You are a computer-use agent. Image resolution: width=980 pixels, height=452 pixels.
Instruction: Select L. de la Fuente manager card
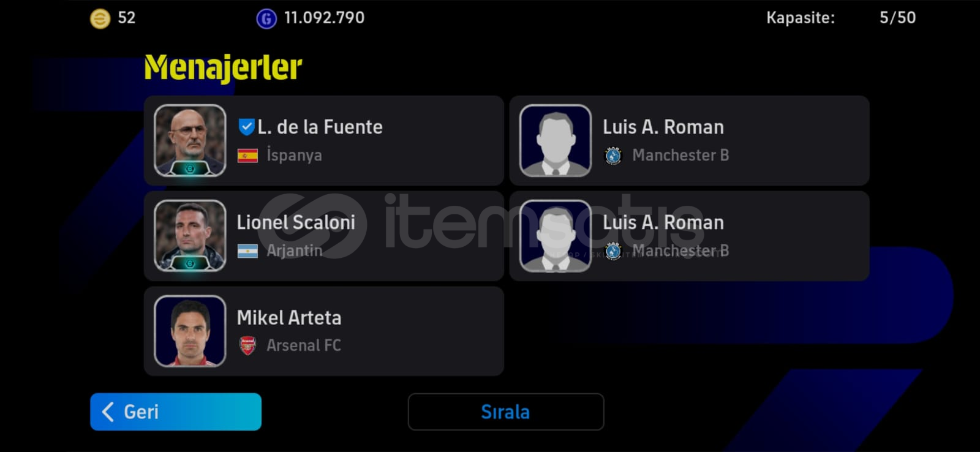click(324, 140)
